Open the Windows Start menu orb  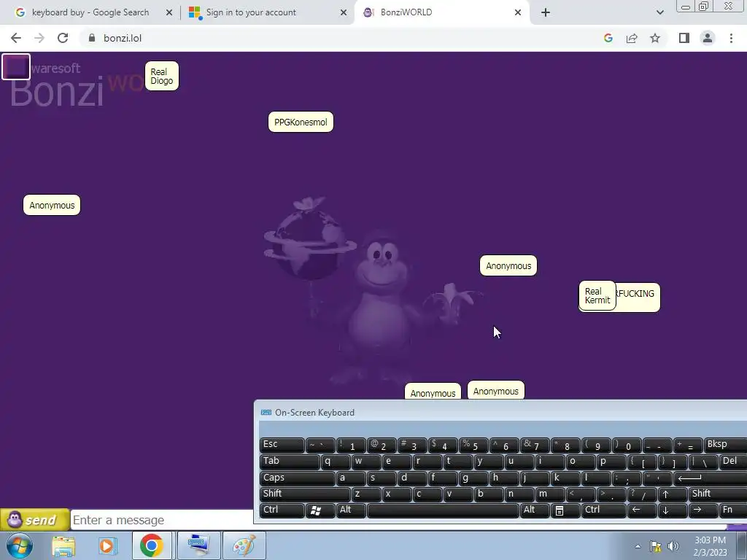point(20,545)
